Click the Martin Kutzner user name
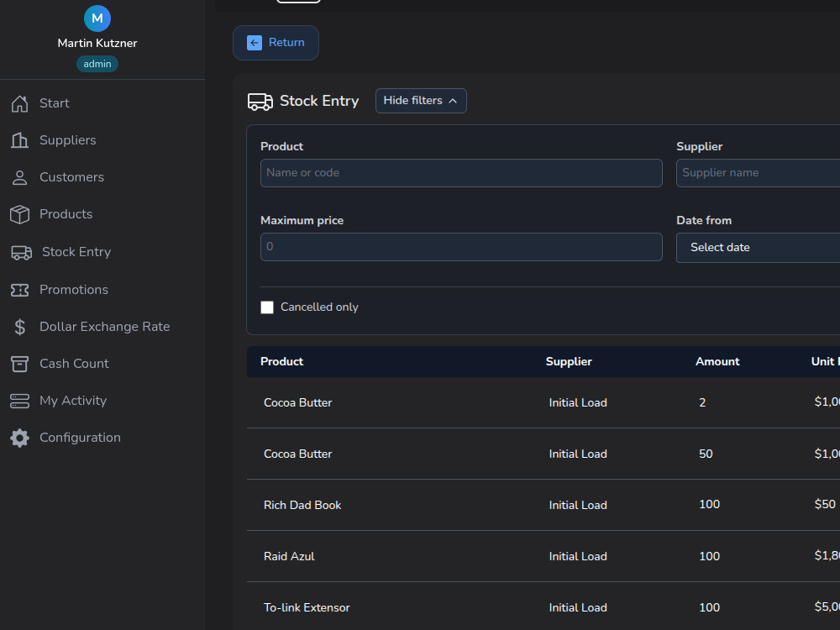The image size is (840, 630). pyautogui.click(x=97, y=43)
